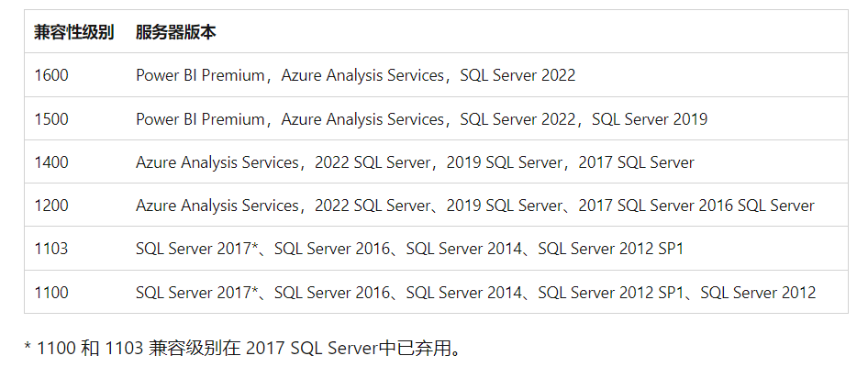Select server versions ending in 2016 SQL Server
The image size is (868, 367).
coord(475,206)
